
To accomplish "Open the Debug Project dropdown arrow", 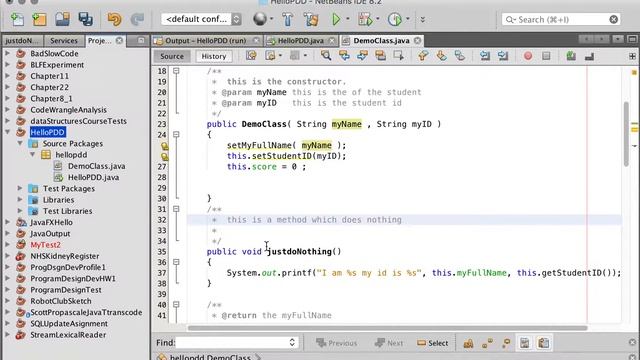I will (x=378, y=19).
